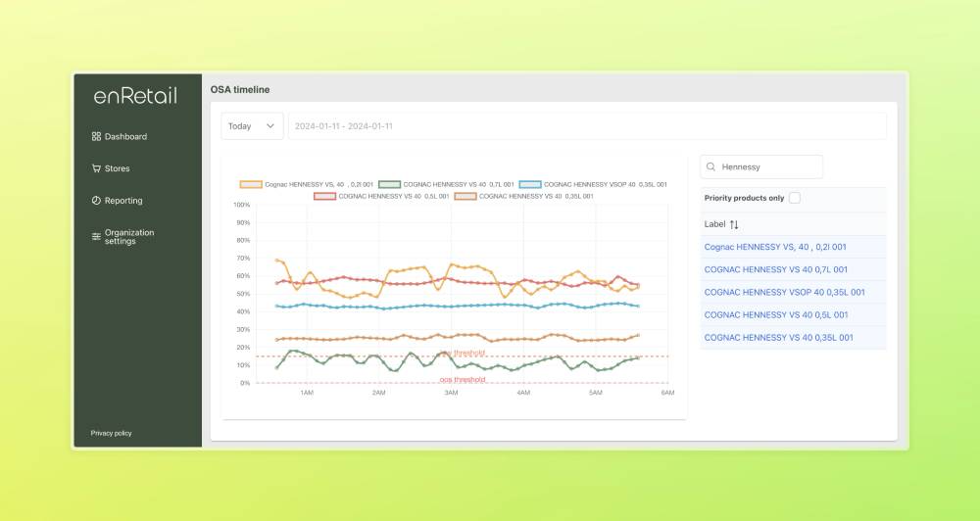This screenshot has height=521, width=980.
Task: Enable Priority products only checkbox
Action: [795, 198]
